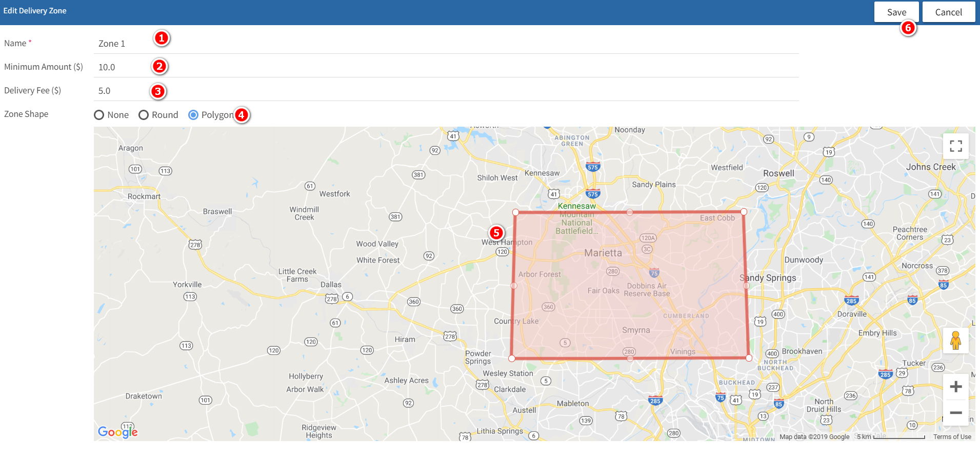Open the Google logo link

(118, 432)
